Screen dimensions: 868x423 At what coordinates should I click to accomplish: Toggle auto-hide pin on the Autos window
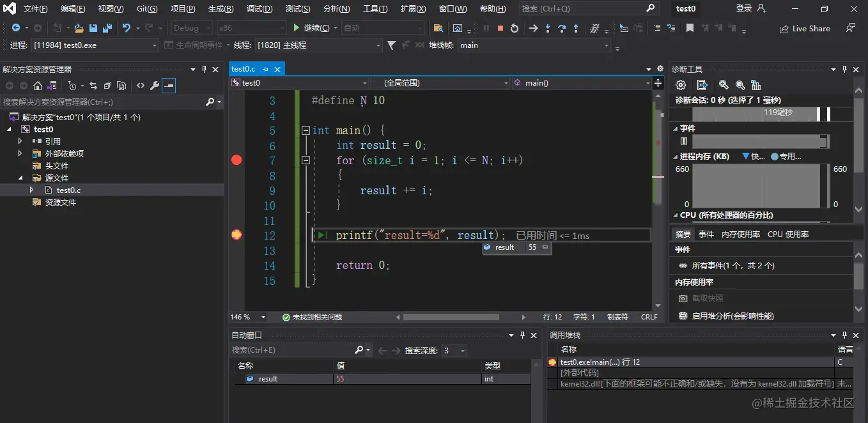pyautogui.click(x=523, y=335)
